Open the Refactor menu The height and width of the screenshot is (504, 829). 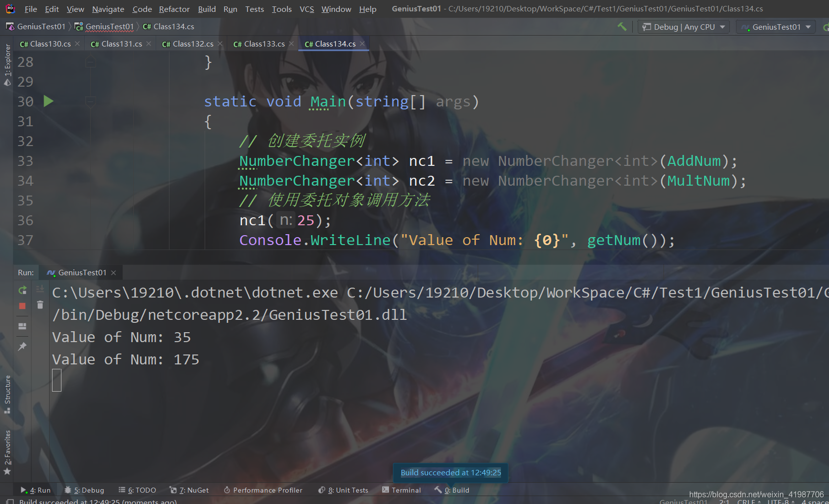click(174, 9)
